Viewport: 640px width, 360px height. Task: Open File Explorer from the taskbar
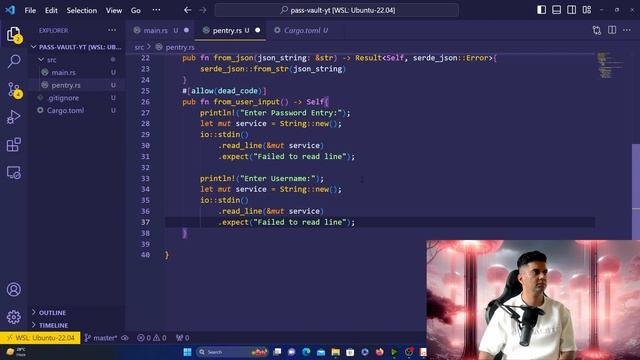(x=336, y=352)
